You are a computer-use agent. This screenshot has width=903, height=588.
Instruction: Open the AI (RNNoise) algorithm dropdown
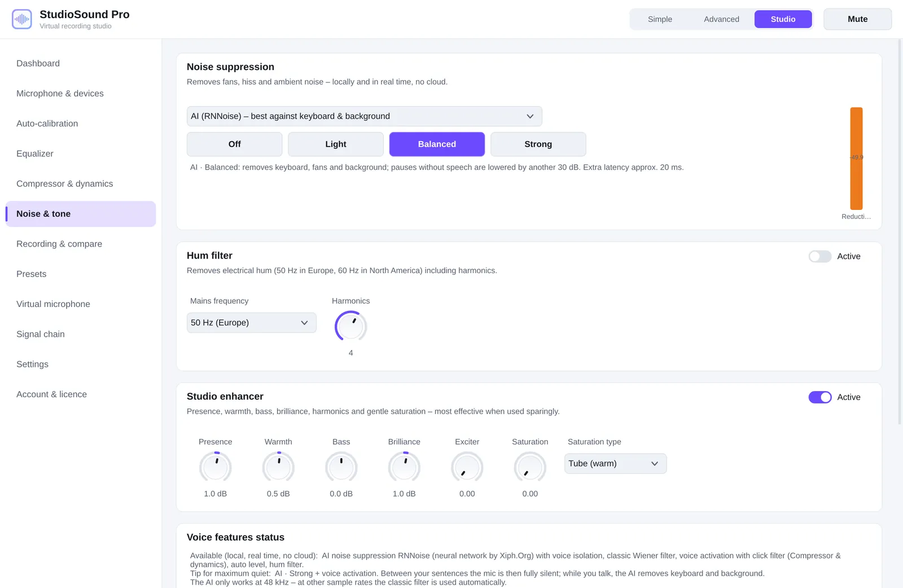pos(365,116)
